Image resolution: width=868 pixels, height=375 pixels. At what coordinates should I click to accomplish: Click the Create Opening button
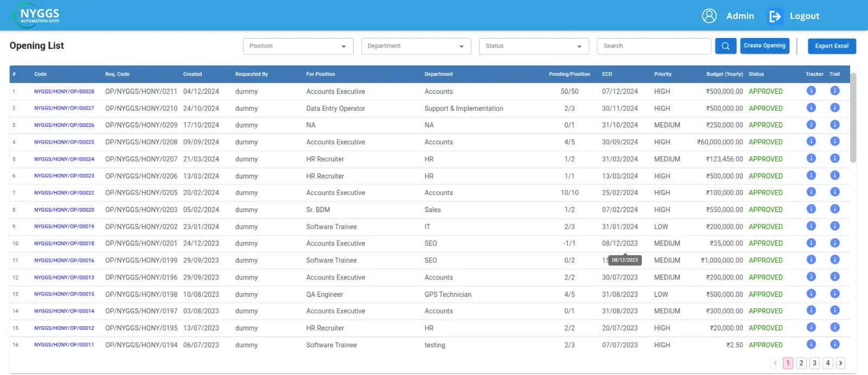pos(764,46)
